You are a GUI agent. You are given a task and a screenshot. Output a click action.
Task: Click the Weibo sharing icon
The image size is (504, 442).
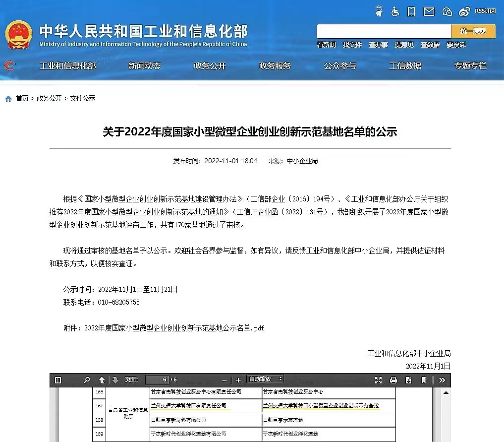click(x=464, y=11)
